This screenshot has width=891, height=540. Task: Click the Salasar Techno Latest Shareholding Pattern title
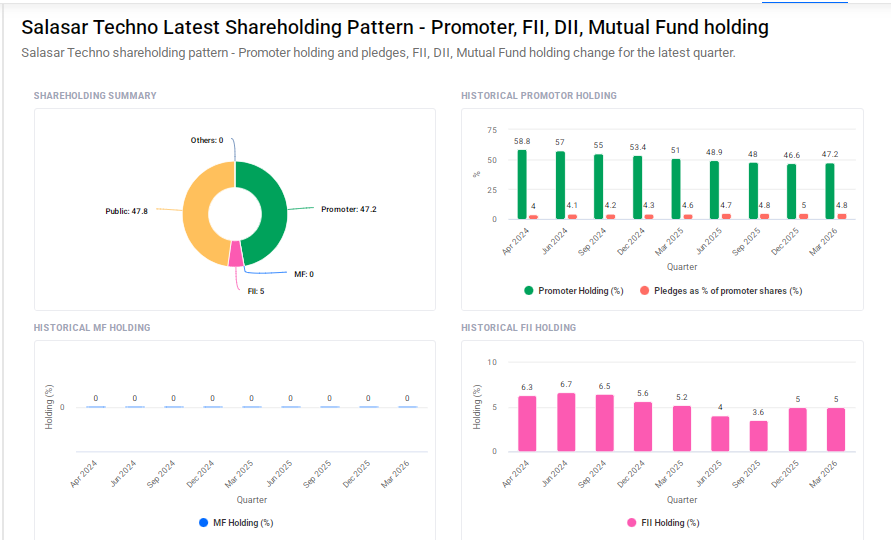[x=395, y=27]
